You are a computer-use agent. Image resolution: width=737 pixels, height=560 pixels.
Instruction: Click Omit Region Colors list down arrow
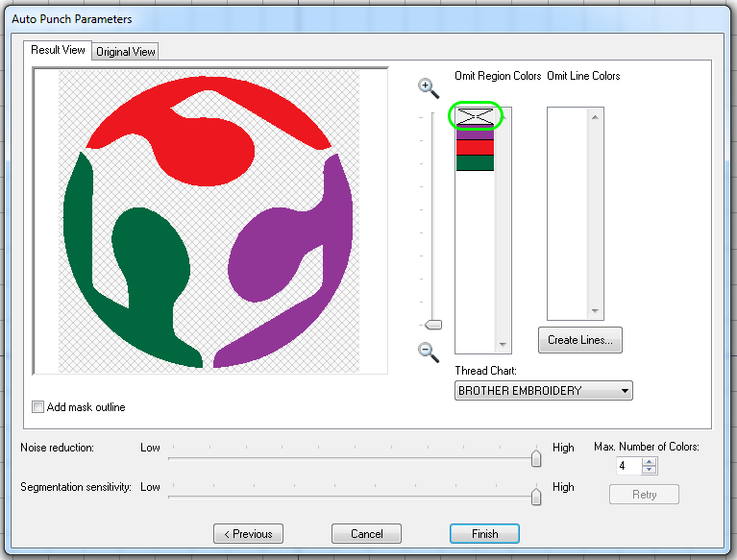(x=503, y=345)
